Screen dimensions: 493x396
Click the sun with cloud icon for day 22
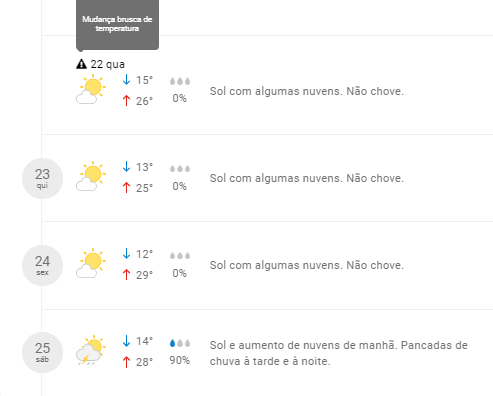(91, 89)
